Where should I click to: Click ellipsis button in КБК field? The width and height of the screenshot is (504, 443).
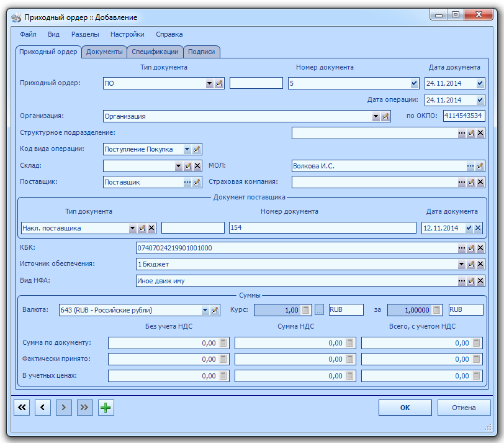click(x=462, y=248)
